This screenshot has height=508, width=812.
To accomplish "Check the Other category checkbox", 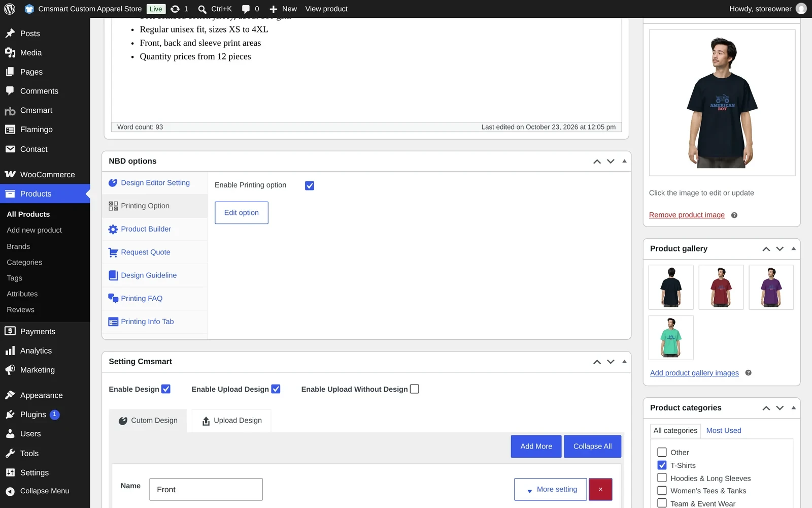I will [x=662, y=452].
